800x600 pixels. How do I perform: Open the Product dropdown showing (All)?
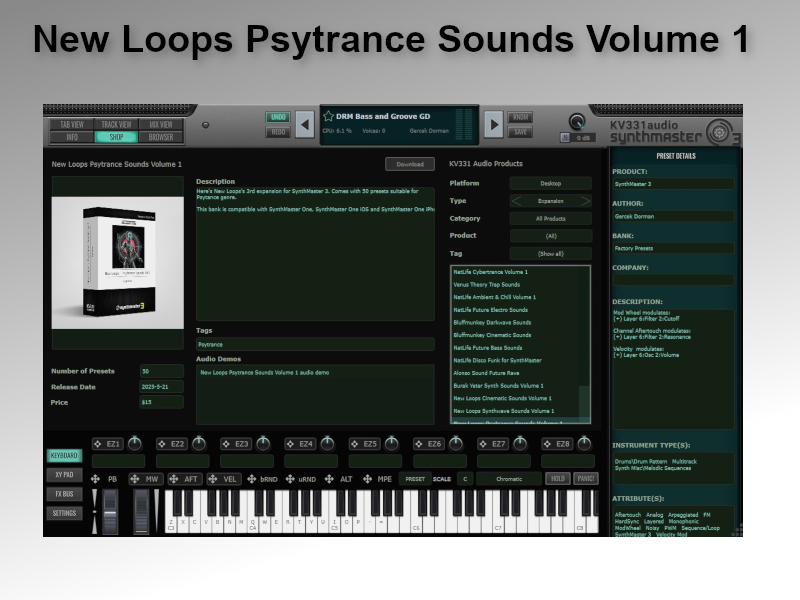click(551, 236)
